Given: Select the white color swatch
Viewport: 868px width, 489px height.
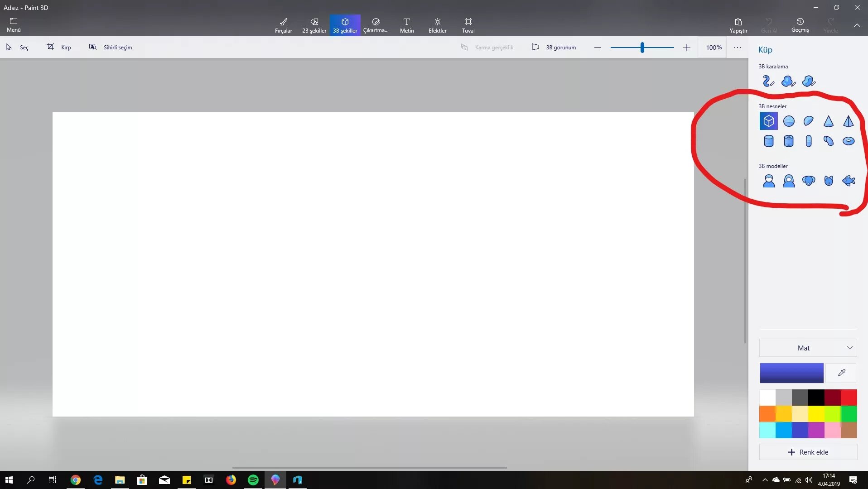Looking at the screenshot, I should (x=767, y=398).
